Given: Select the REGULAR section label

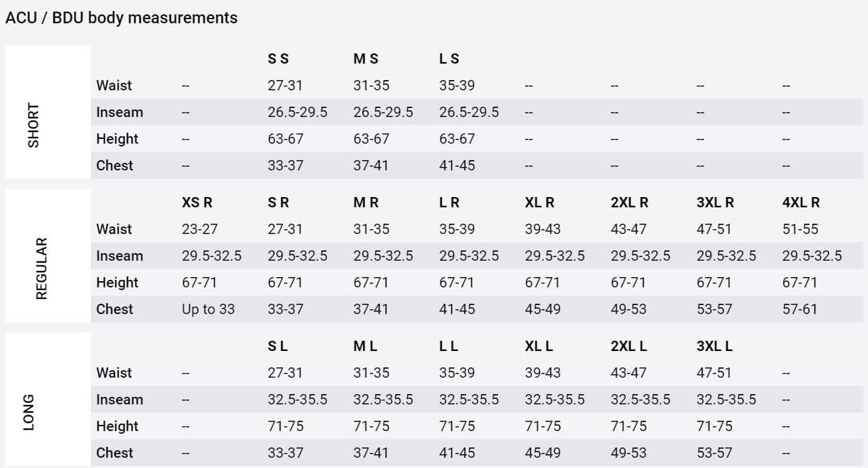Looking at the screenshot, I should tap(42, 269).
